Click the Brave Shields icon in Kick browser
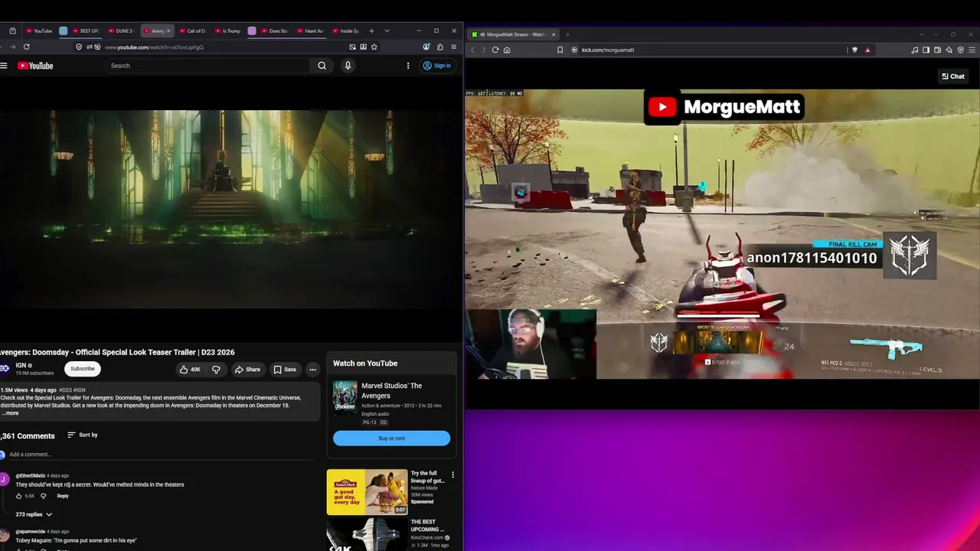This screenshot has width=980, height=551. pyautogui.click(x=854, y=50)
